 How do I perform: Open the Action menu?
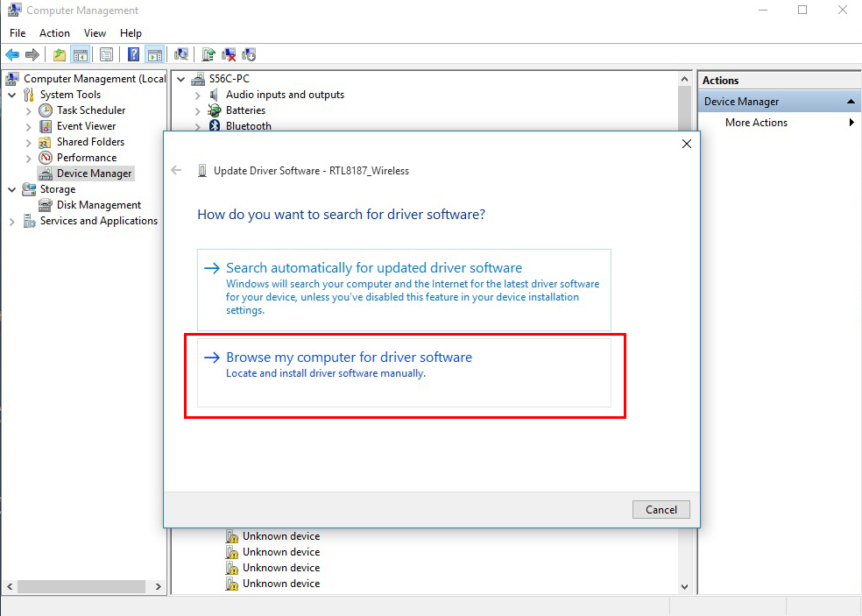(x=54, y=32)
